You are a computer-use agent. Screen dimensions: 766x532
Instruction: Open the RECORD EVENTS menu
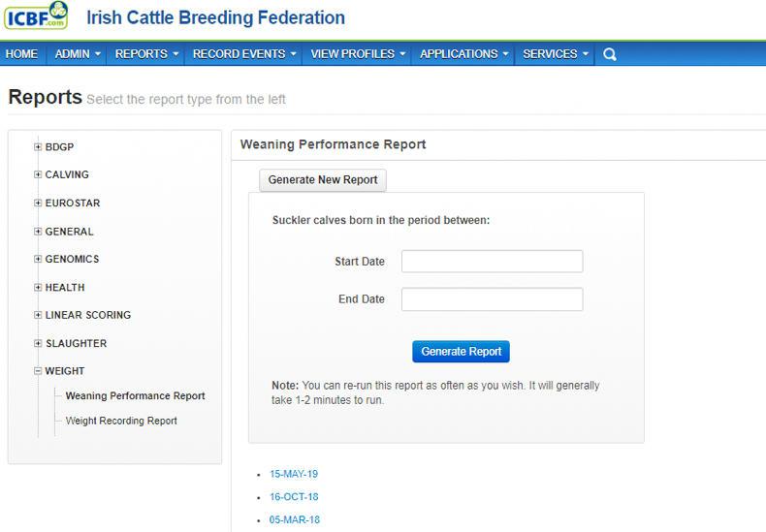pos(244,54)
